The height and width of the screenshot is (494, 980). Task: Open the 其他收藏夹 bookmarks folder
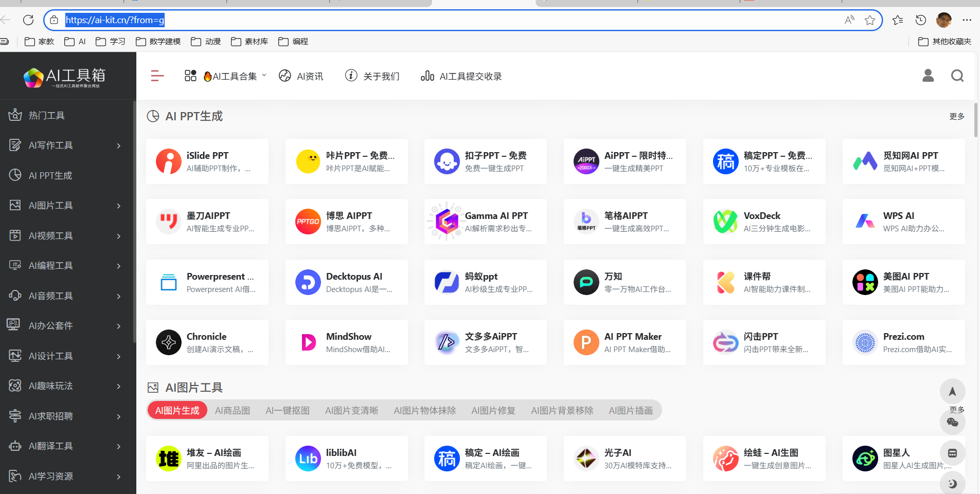coord(945,42)
